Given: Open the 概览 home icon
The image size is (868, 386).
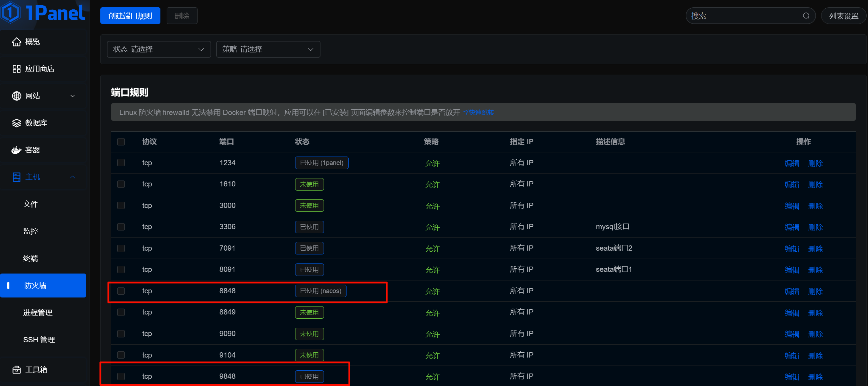Looking at the screenshot, I should [16, 42].
